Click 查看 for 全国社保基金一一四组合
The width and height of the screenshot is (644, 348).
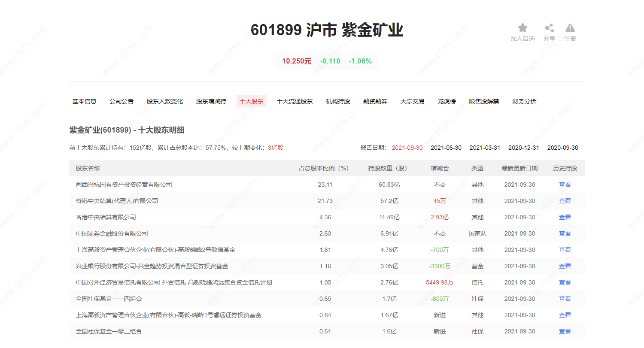(565, 299)
